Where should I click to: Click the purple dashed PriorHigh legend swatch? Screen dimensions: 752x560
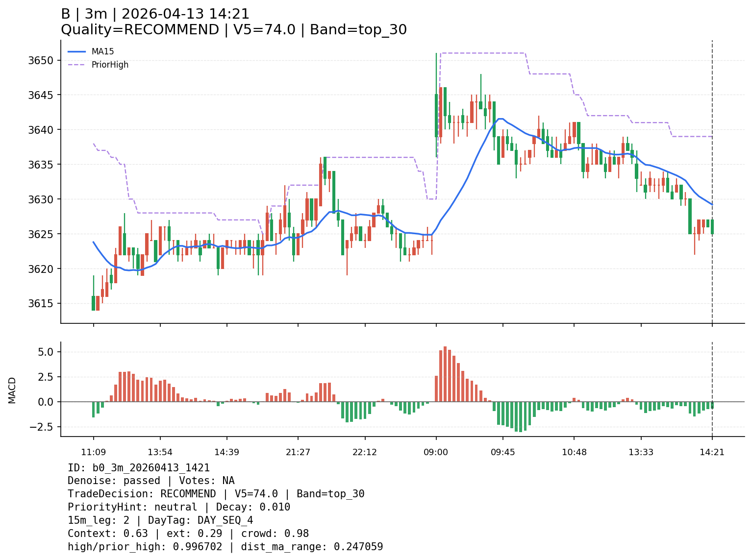76,65
